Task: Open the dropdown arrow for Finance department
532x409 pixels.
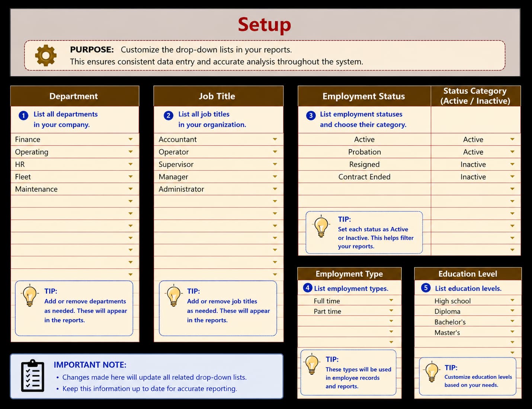Action: (131, 139)
